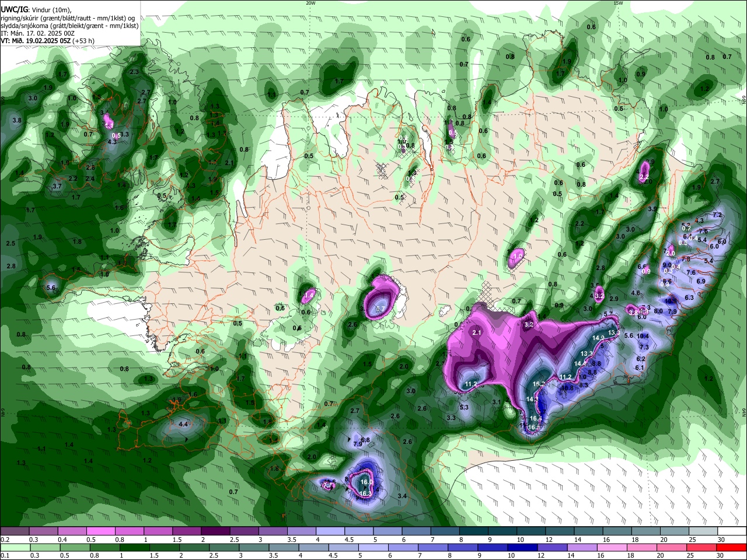Pick the bright magenta 0.5 snow legend swatch
The height and width of the screenshot is (560, 747).
tap(100, 531)
